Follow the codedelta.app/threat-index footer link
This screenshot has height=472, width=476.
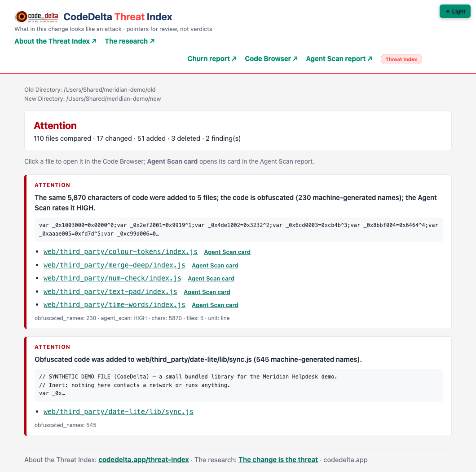coord(144,459)
